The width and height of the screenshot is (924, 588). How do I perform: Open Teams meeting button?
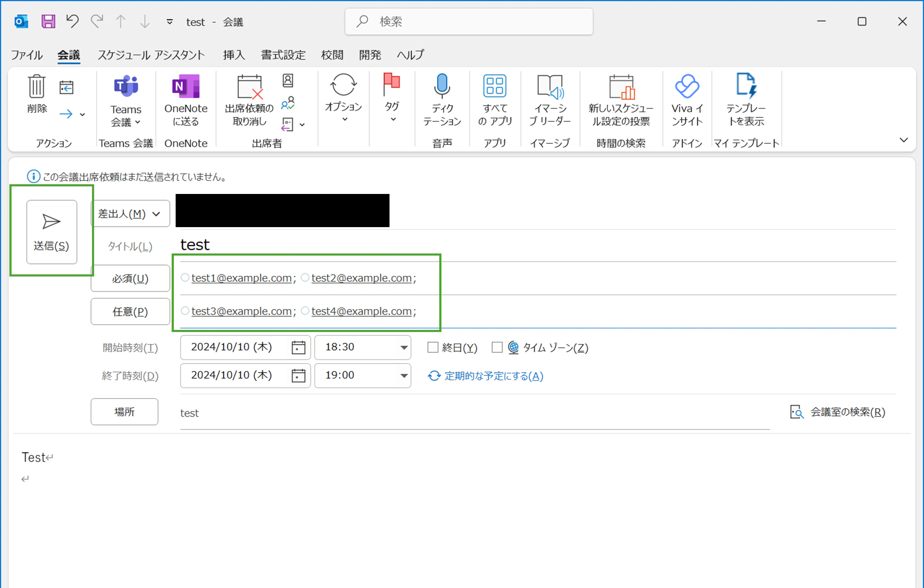click(x=126, y=101)
